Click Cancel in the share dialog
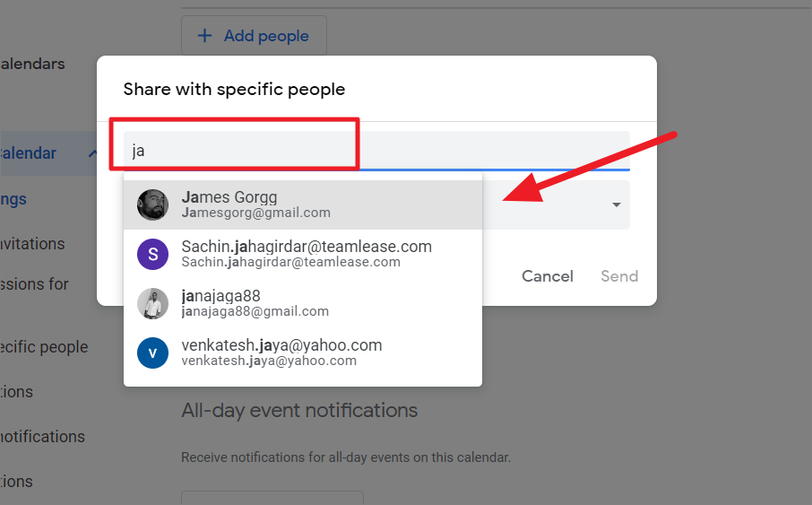The height and width of the screenshot is (505, 812). [x=548, y=276]
